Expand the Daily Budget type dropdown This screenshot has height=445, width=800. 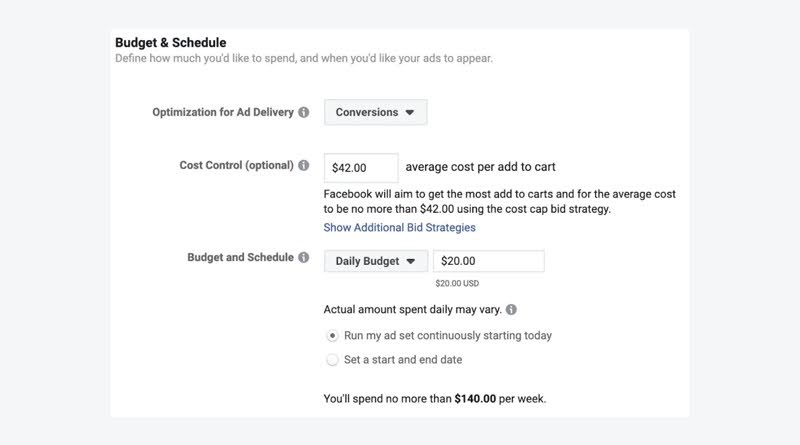tap(376, 261)
